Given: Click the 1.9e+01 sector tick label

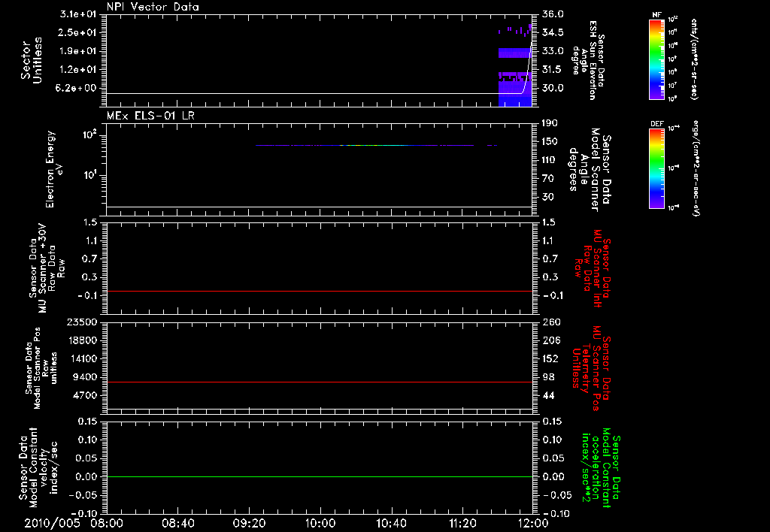Looking at the screenshot, I should (78, 51).
